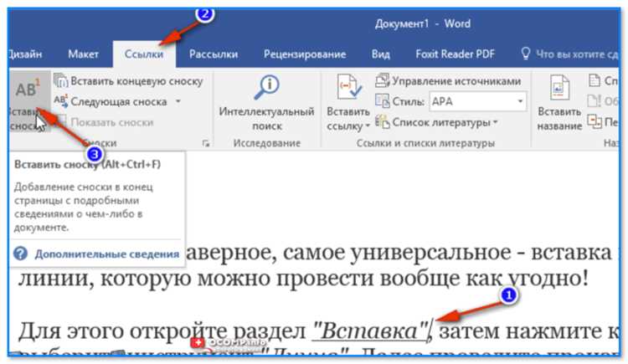Click the Вставить ссылку citation icon
This screenshot has height=364, width=628.
pyautogui.click(x=348, y=87)
